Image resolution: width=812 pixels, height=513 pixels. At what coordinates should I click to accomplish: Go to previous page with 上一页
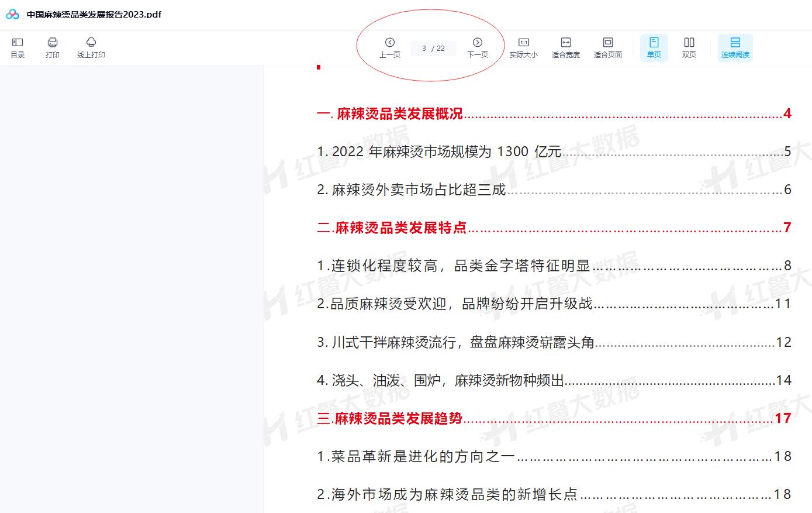tap(390, 47)
